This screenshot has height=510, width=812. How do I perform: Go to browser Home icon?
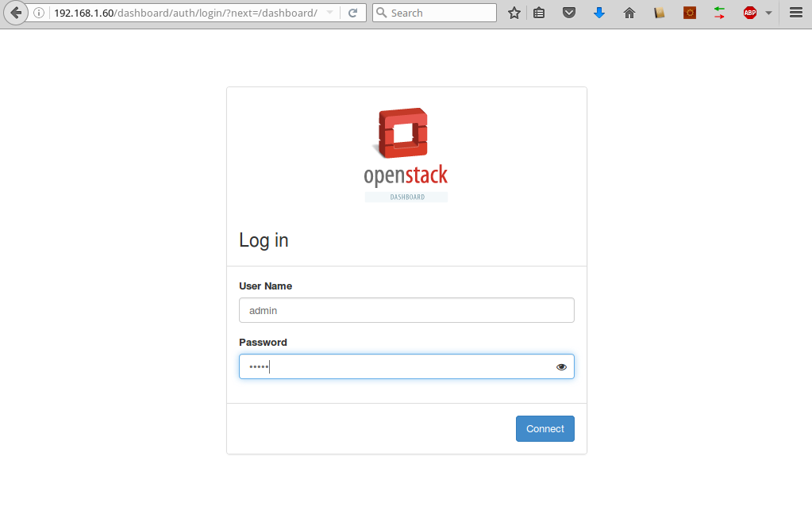[x=629, y=13]
